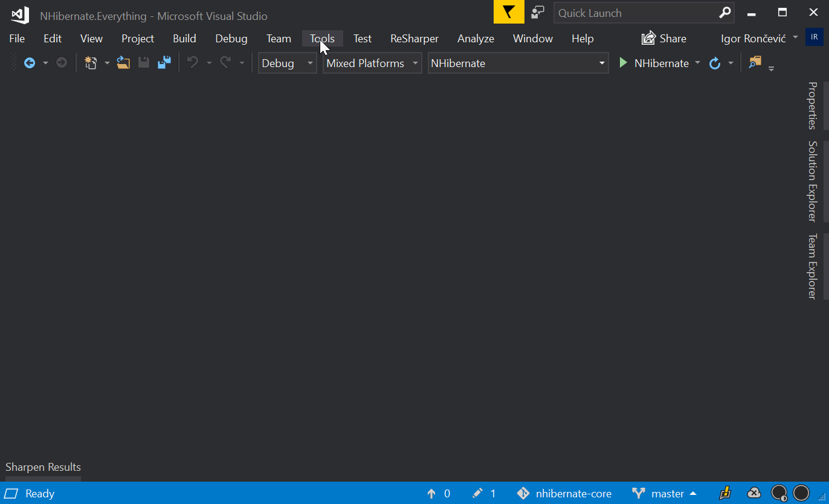
Task: Open the ReSharper menu
Action: [x=414, y=38]
